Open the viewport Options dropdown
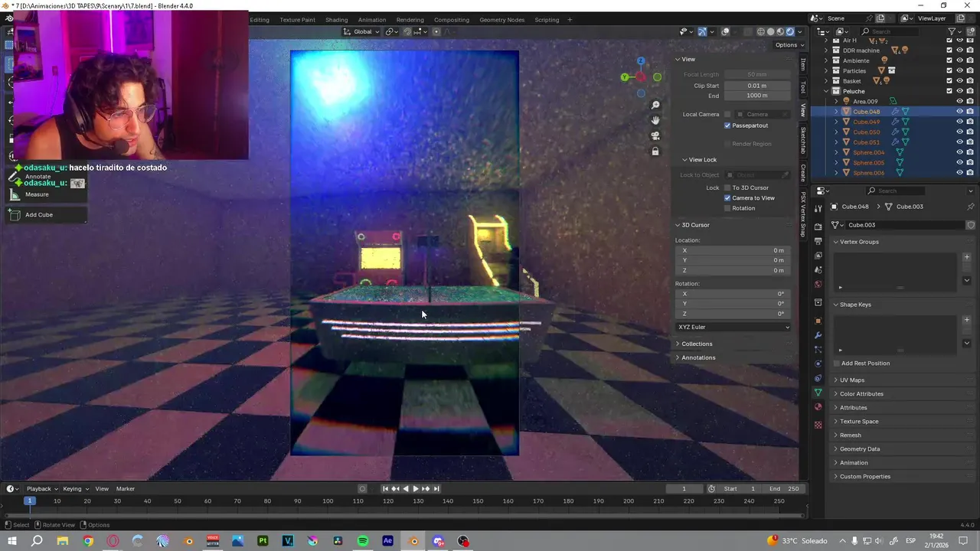 [x=789, y=45]
